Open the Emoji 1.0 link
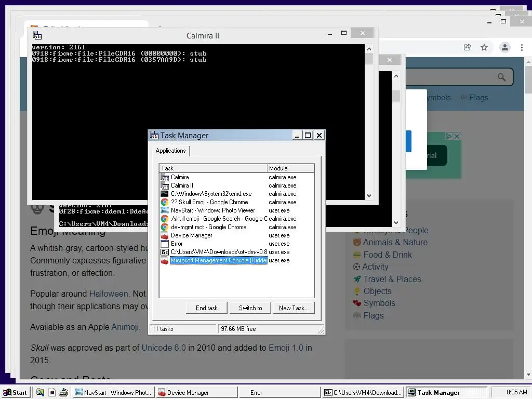532x399 pixels. tap(286, 348)
